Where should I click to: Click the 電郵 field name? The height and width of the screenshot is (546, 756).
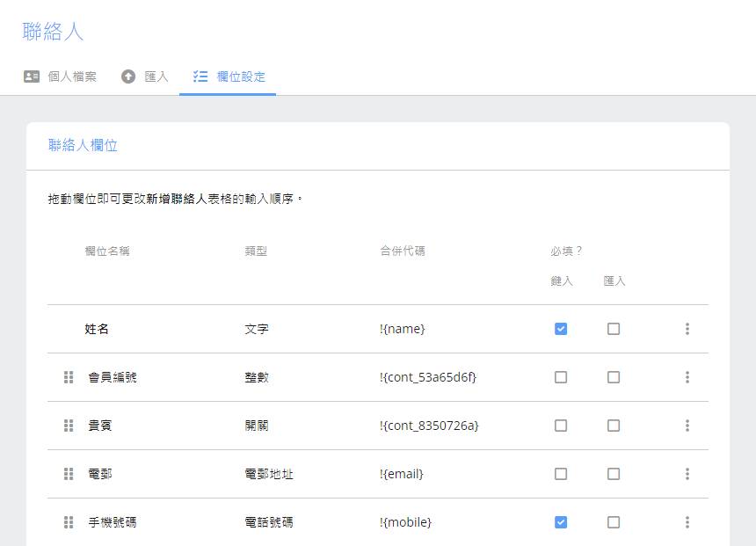pyautogui.click(x=100, y=474)
